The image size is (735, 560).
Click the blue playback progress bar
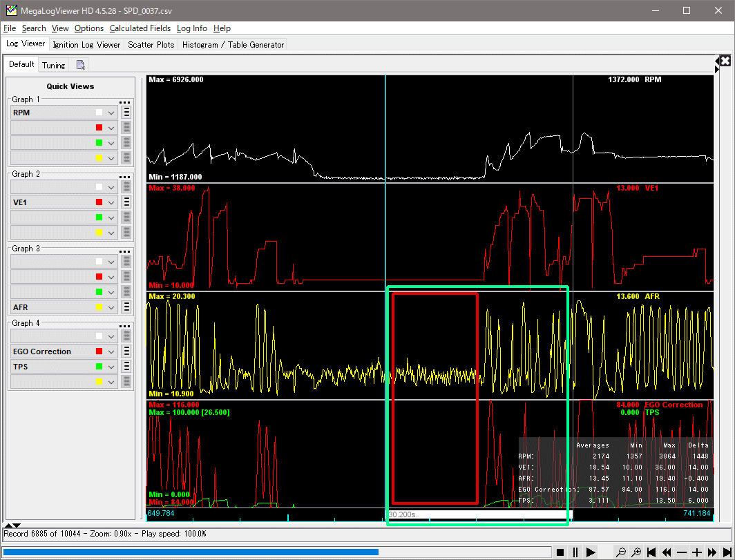point(191,552)
